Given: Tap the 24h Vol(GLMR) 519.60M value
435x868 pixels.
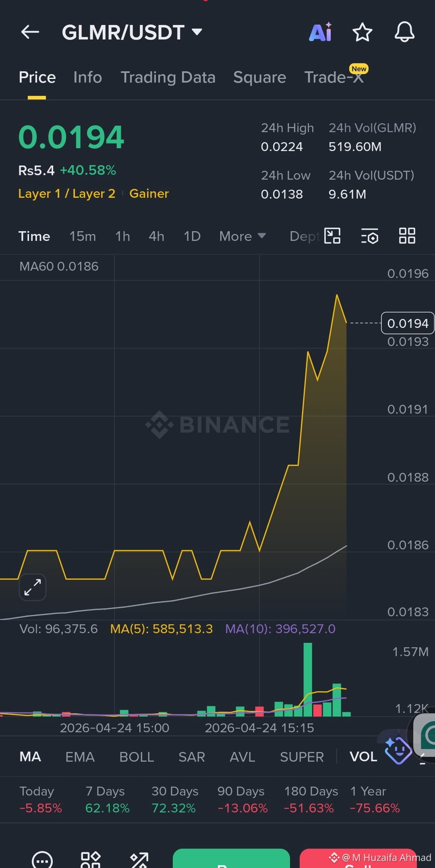Looking at the screenshot, I should (x=355, y=147).
